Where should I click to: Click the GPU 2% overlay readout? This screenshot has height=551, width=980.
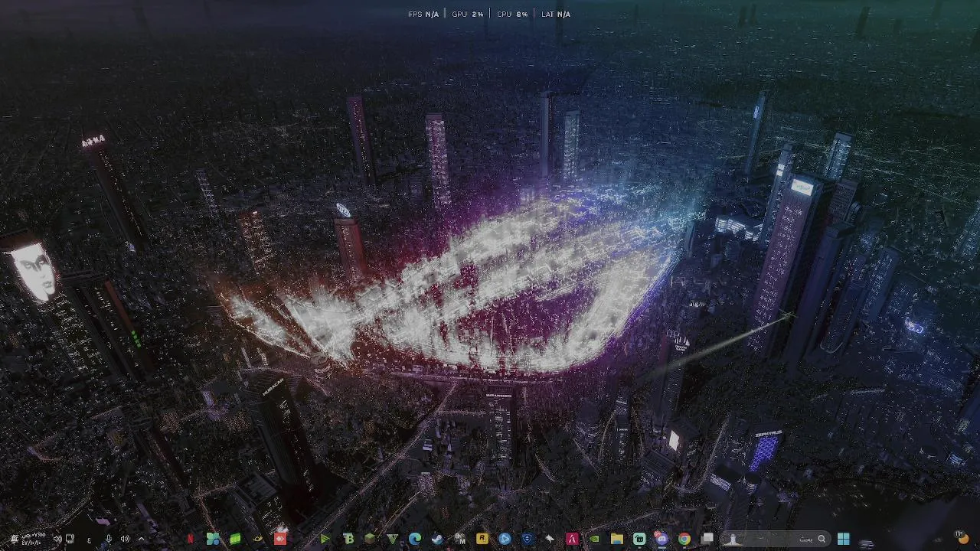(x=467, y=14)
